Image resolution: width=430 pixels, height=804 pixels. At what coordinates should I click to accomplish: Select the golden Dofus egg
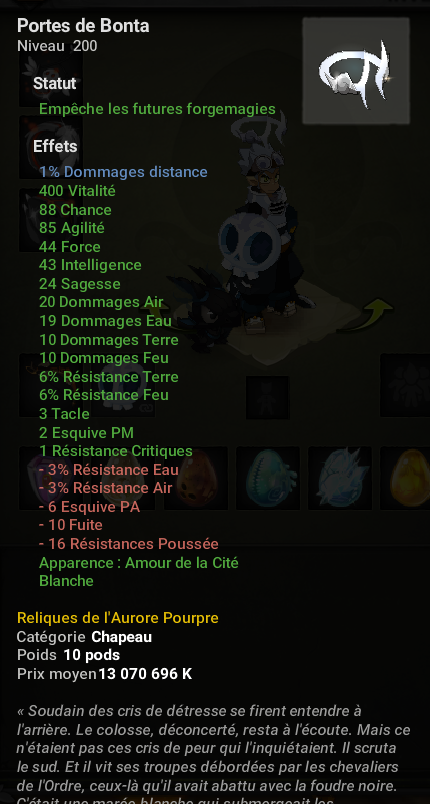point(406,478)
